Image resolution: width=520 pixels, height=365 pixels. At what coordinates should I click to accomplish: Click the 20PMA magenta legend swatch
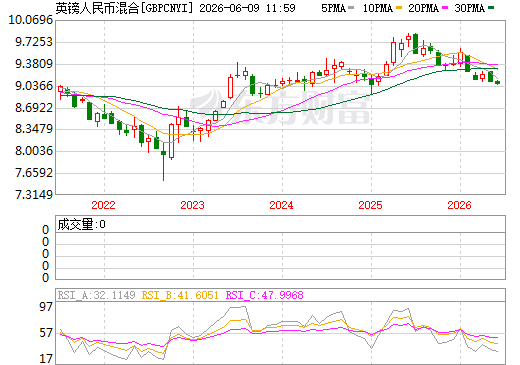click(x=445, y=8)
